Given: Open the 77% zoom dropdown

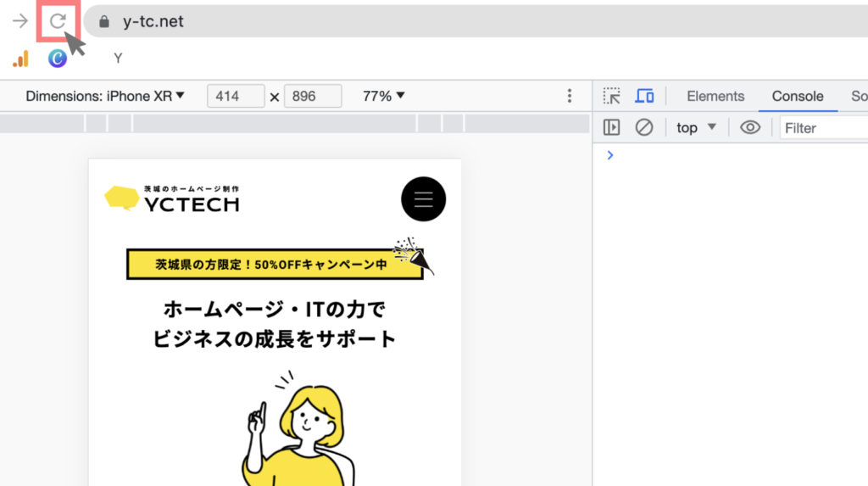Looking at the screenshot, I should pyautogui.click(x=383, y=96).
